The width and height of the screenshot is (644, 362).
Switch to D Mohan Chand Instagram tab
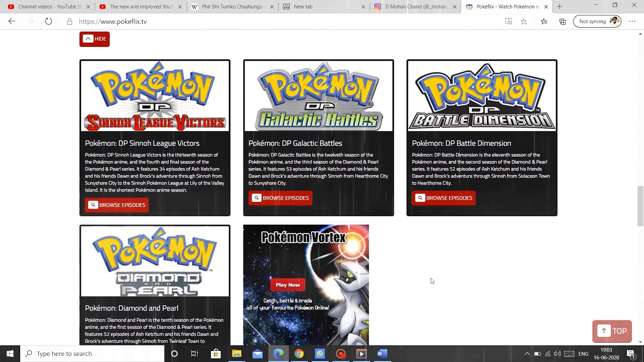pos(415,7)
